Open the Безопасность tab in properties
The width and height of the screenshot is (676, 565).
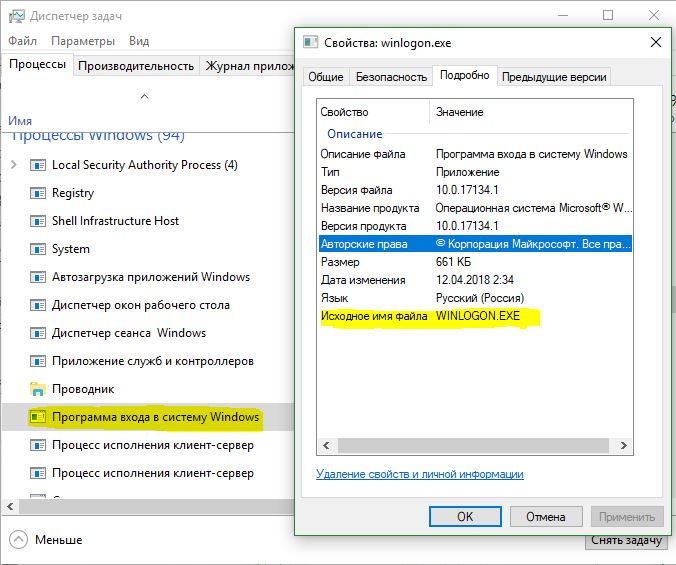coord(391,77)
